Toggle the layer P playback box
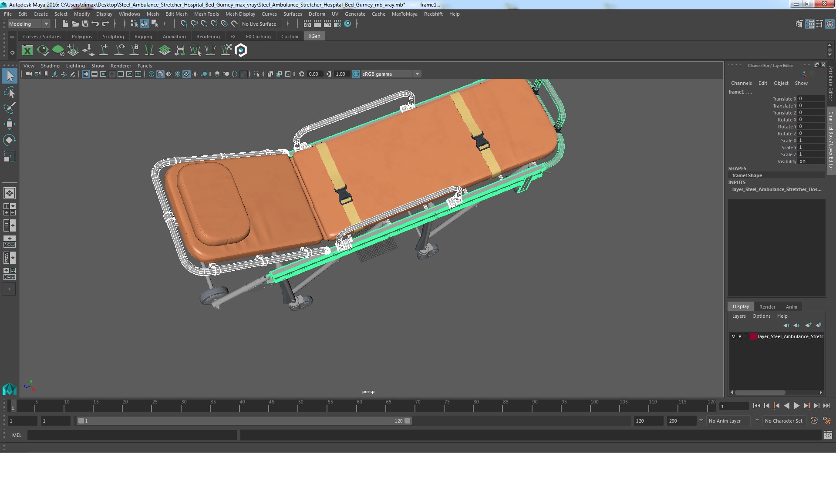Viewport: 836px width, 504px height. click(740, 336)
